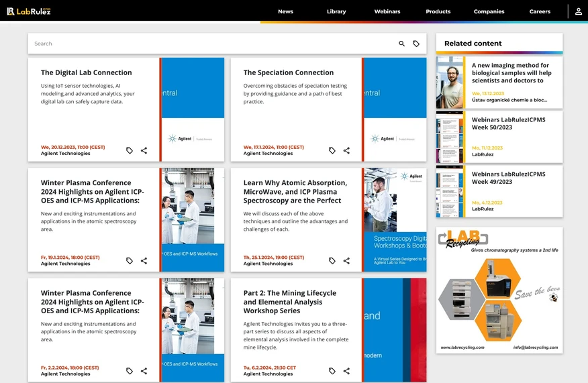Click tag icon on Learn Why Atomic Absorption card
This screenshot has width=588, height=383.
click(x=332, y=260)
